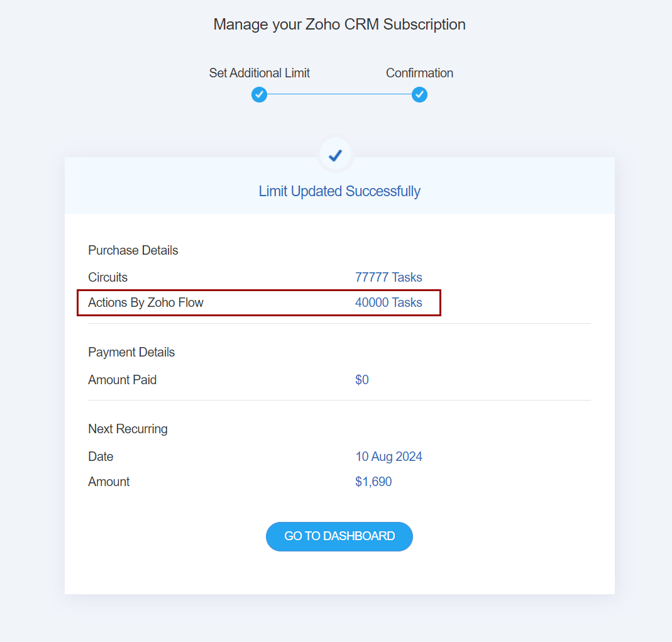Click the Amount Paid label
Image resolution: width=672 pixels, height=642 pixels.
(122, 380)
